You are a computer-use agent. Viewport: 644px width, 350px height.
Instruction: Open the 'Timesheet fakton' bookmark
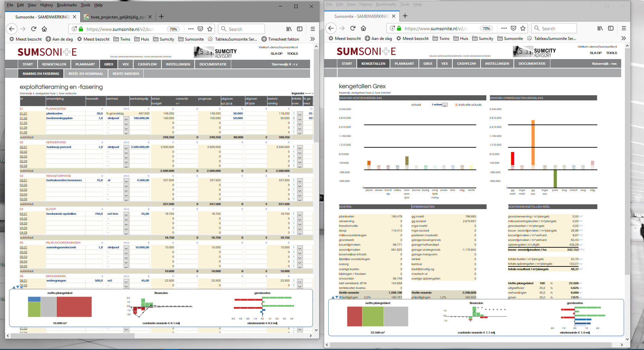click(280, 39)
